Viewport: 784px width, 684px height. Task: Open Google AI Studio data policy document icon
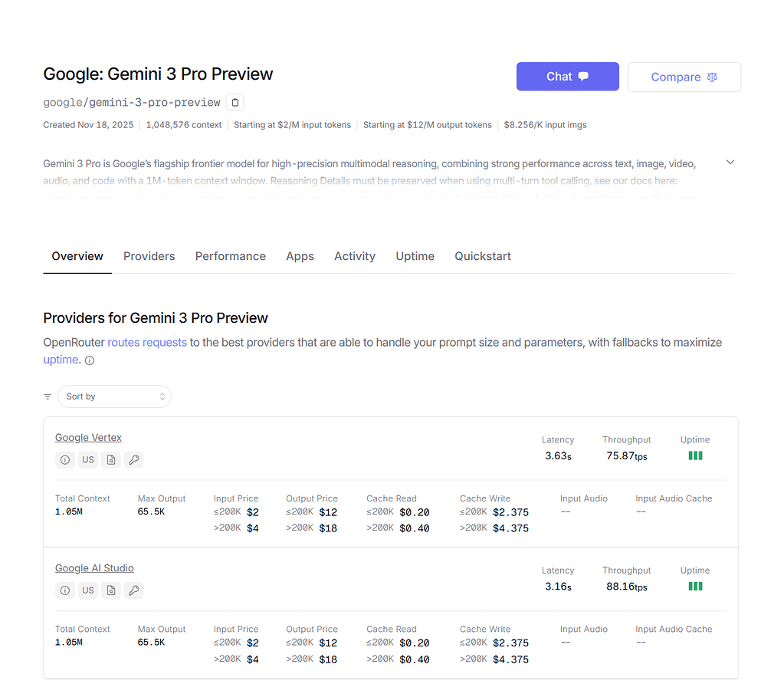coord(111,590)
